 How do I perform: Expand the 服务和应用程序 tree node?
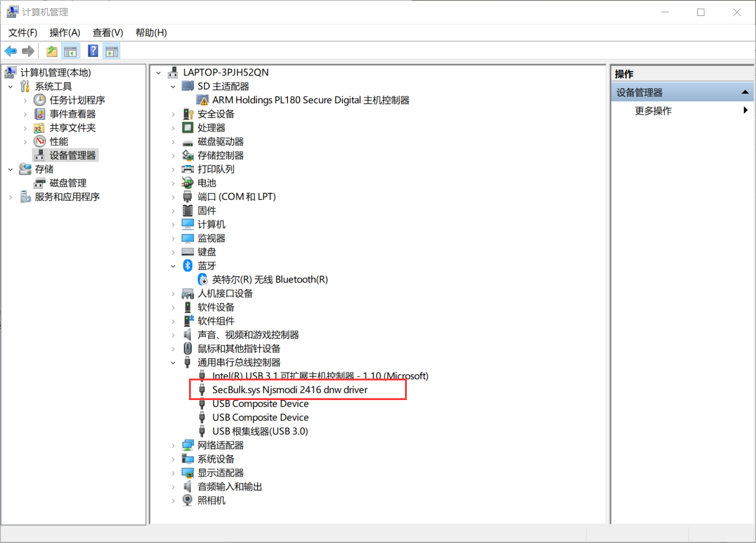[11, 196]
